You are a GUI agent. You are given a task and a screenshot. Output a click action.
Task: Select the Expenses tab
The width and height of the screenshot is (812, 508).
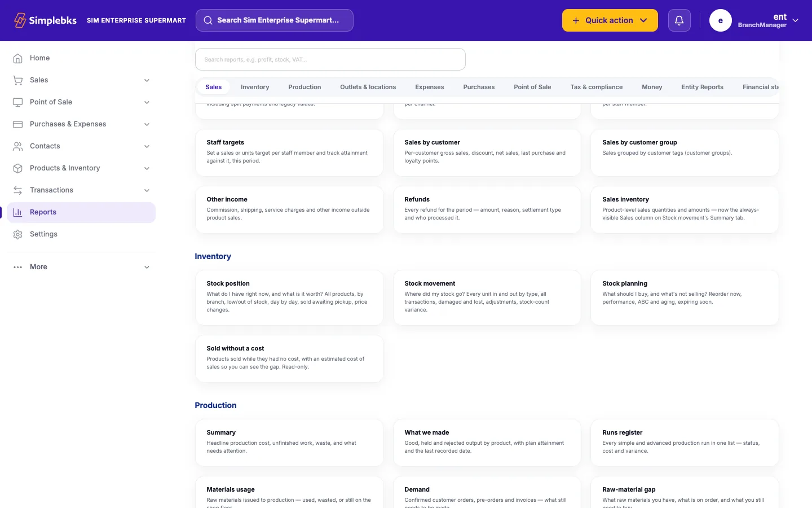[429, 87]
